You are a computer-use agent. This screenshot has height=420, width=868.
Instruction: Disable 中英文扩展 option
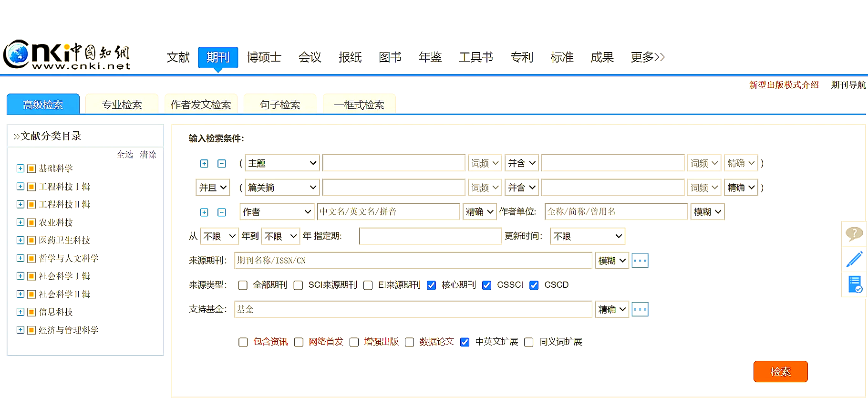point(465,342)
